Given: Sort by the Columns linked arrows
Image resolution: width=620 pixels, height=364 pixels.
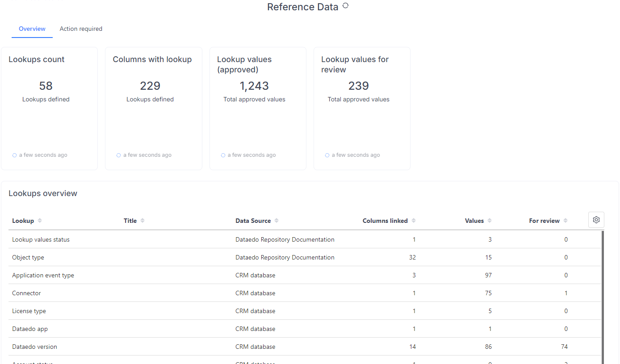Looking at the screenshot, I should point(414,221).
